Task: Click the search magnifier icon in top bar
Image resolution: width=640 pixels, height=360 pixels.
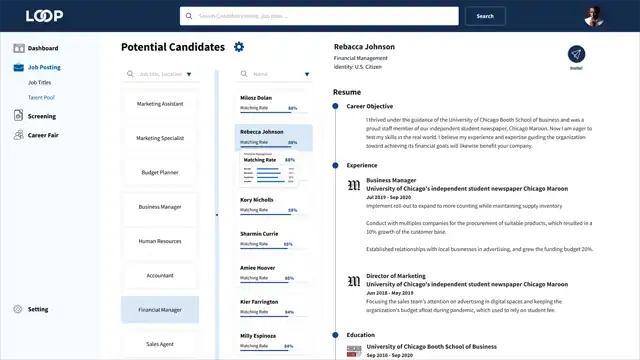Action: pyautogui.click(x=189, y=16)
